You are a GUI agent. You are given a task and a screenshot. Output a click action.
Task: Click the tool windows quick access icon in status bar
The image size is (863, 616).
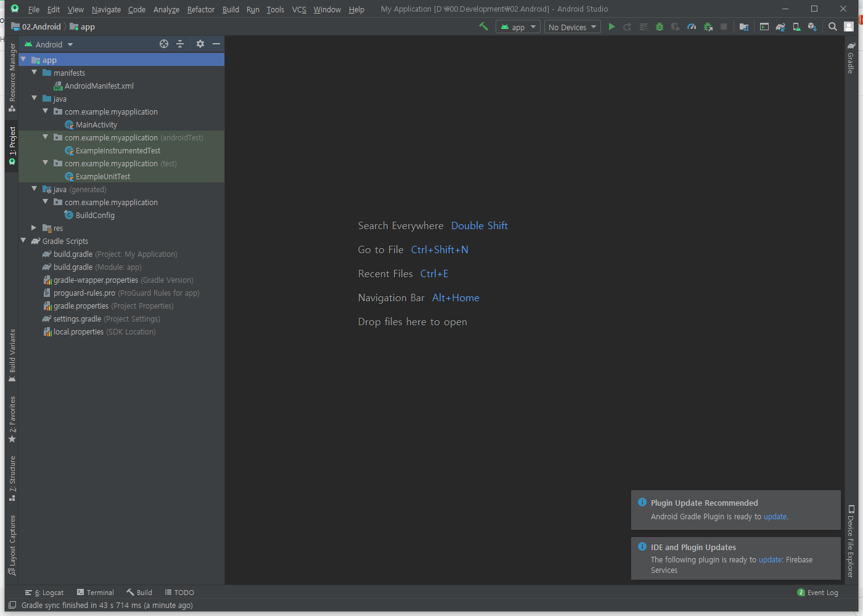12,605
